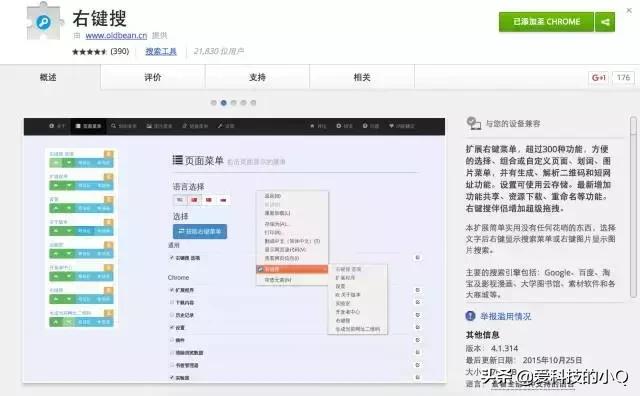Open picture-icon menu item in black navbar
The image size is (640, 396).
pos(160,126)
